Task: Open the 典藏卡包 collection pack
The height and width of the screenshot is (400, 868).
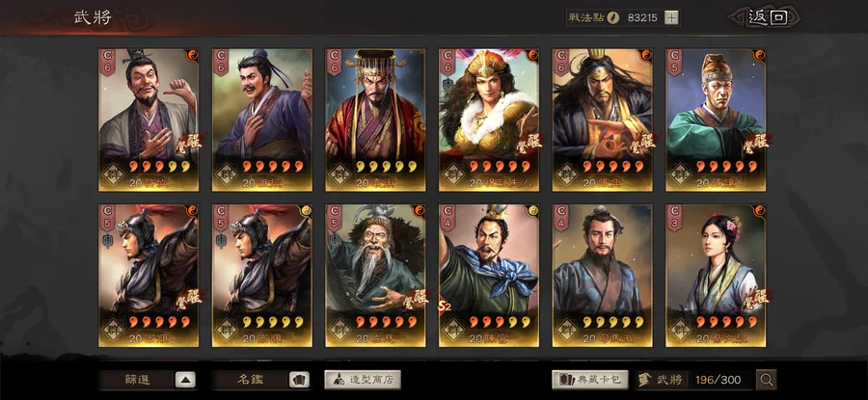Action: click(x=590, y=380)
